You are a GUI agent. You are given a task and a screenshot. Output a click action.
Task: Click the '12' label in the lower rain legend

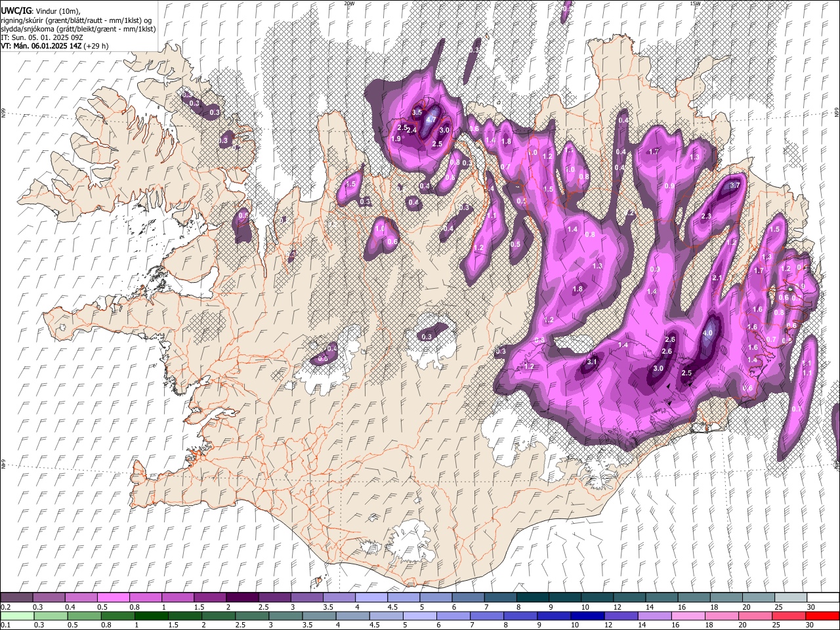[x=608, y=625]
